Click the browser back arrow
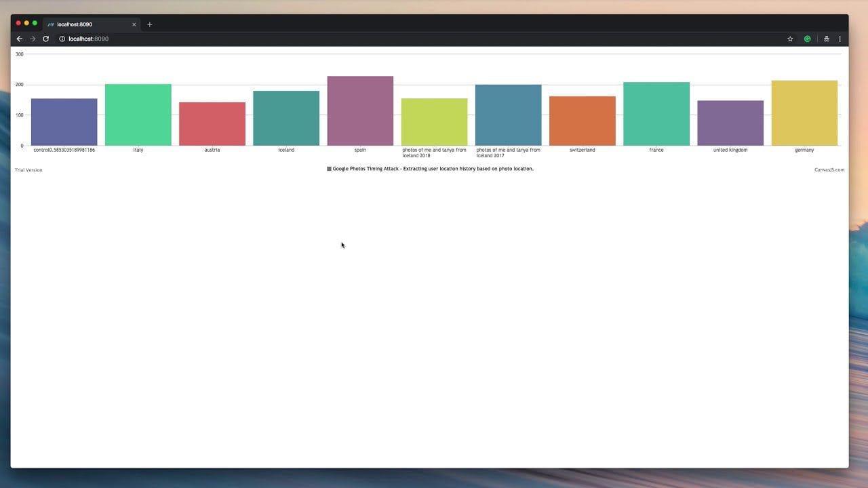 (x=20, y=39)
